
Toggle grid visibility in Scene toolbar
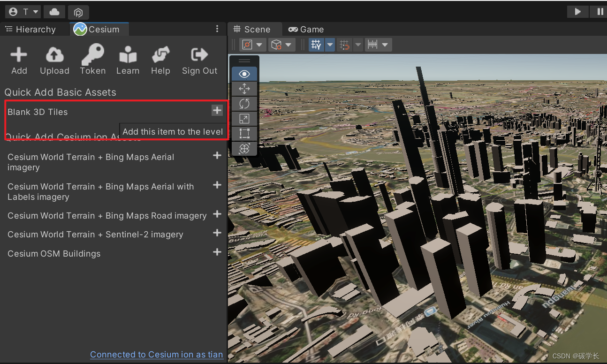[317, 45]
